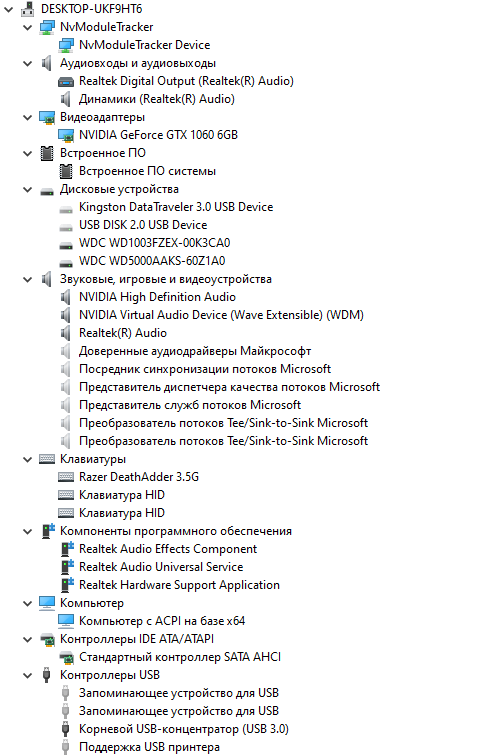
Task: Click the Встроенное ПО системы chip icon
Action: pos(66,171)
